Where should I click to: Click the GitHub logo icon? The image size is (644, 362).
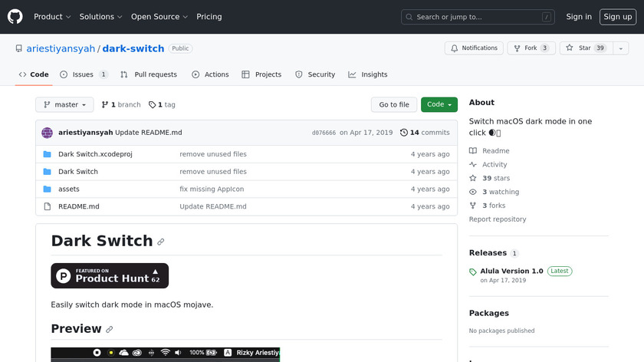click(15, 17)
